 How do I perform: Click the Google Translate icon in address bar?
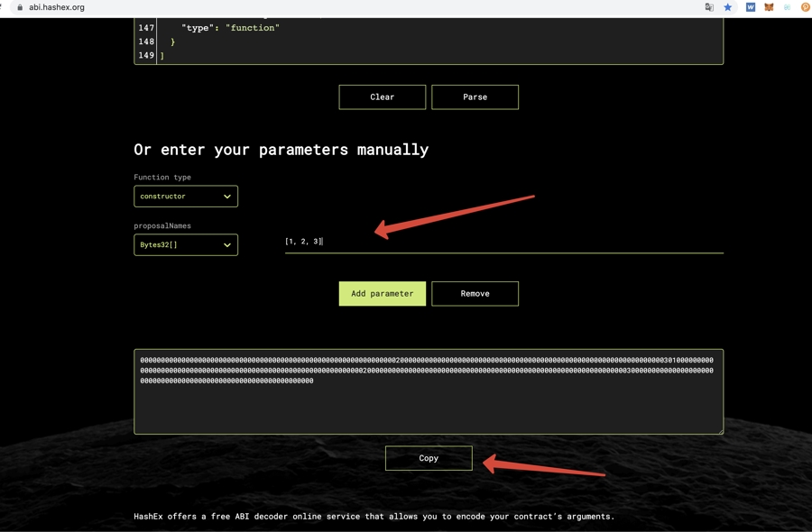709,7
